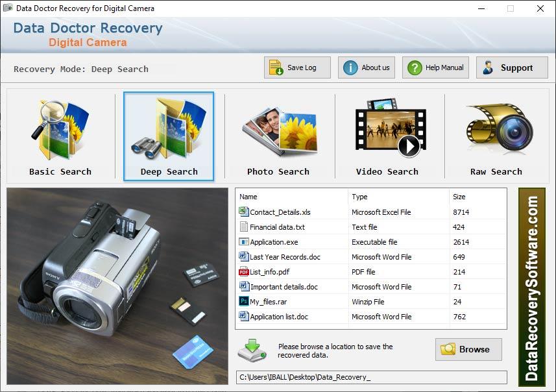This screenshot has height=392, width=556.
Task: Click the Text file type cell
Action: tap(365, 227)
